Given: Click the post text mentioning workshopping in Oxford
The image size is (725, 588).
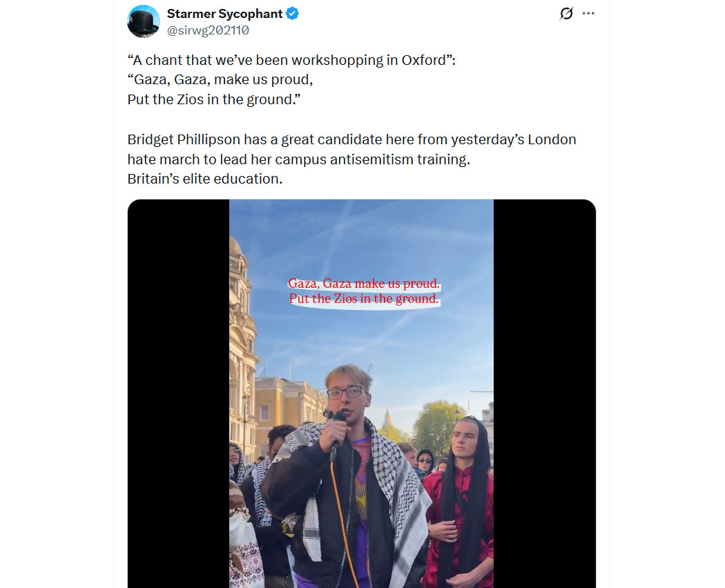Looking at the screenshot, I should coord(291,60).
